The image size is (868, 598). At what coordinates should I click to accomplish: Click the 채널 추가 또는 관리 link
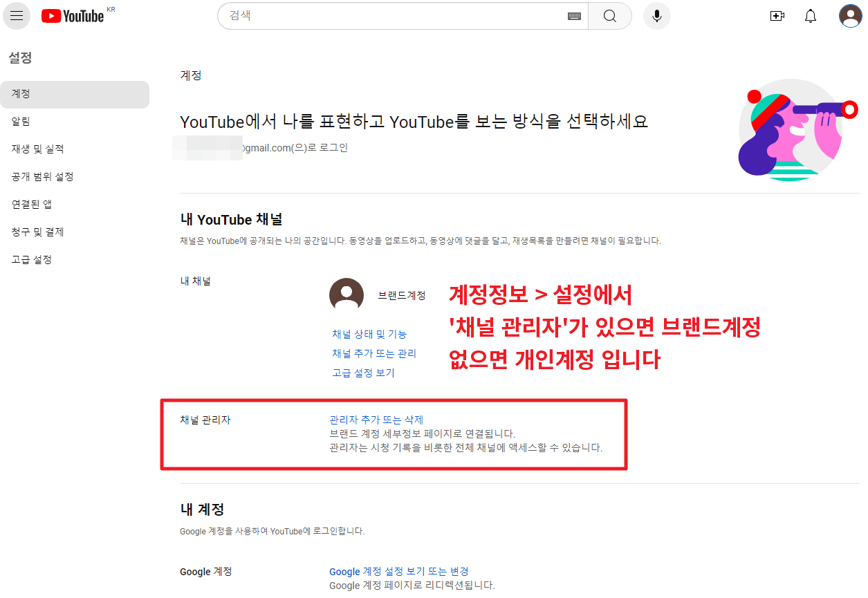[x=374, y=353]
